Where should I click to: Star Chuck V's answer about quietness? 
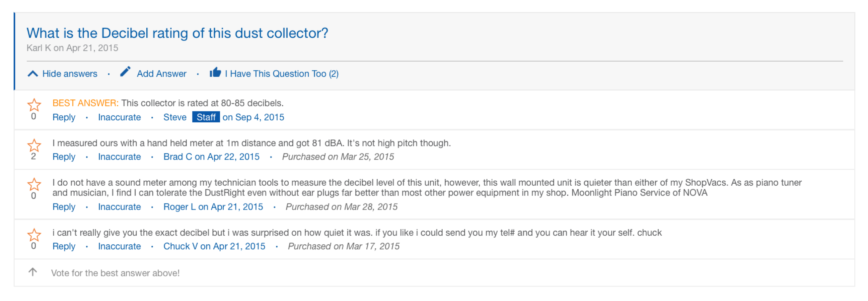point(34,235)
